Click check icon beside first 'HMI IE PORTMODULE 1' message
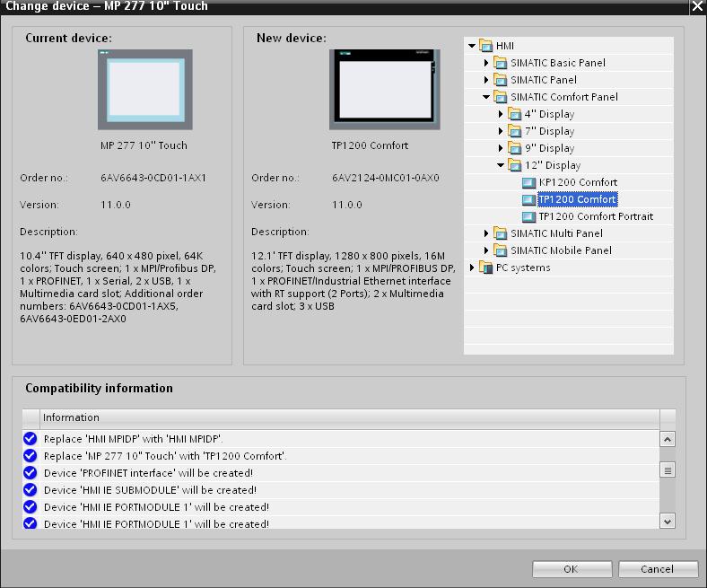 pyautogui.click(x=31, y=507)
